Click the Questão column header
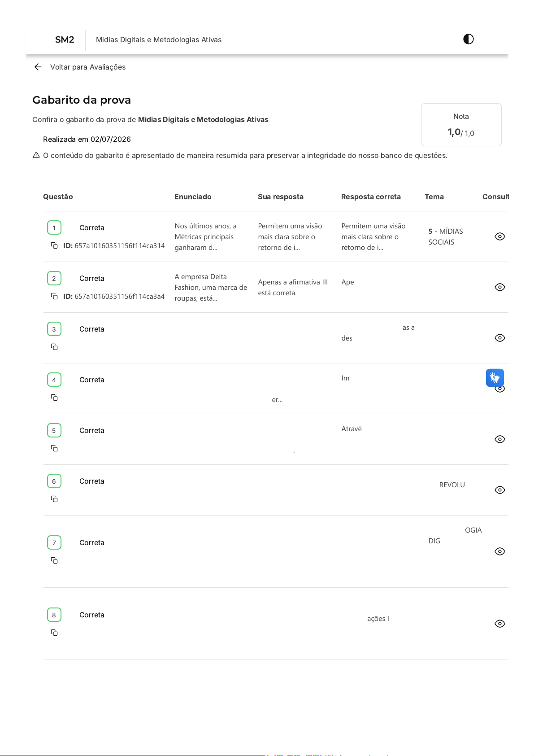The width and height of the screenshot is (534, 756). (58, 197)
